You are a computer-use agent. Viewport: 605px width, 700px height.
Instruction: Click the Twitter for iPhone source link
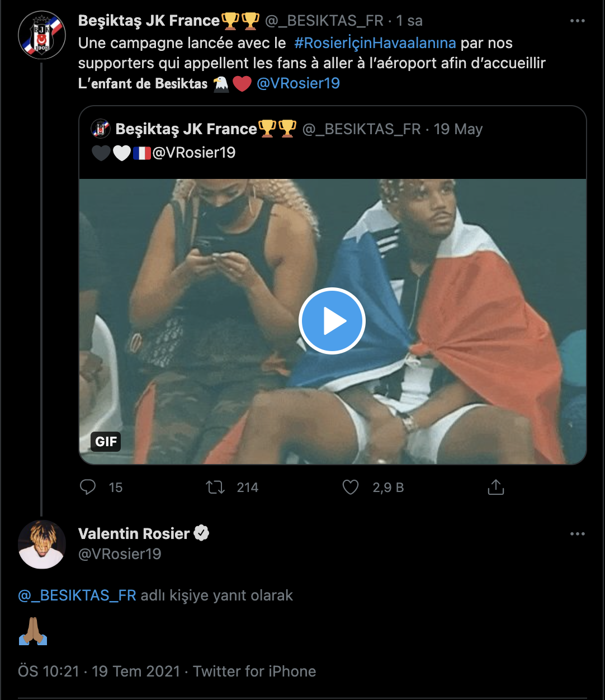(x=254, y=671)
